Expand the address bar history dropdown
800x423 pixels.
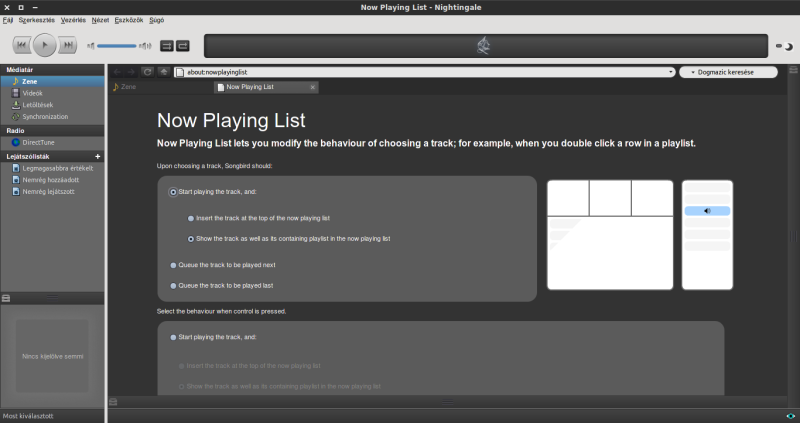[670, 72]
